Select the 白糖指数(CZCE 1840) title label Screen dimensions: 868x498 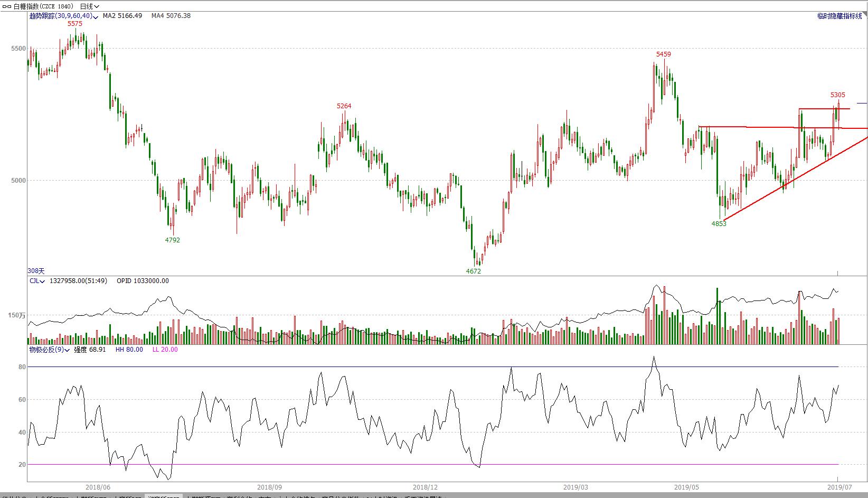(x=43, y=6)
